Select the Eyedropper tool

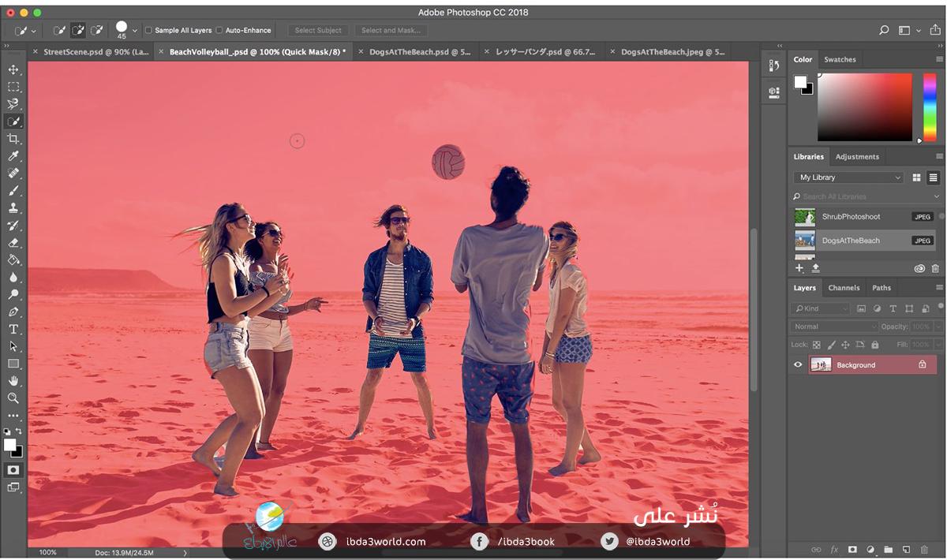coord(13,156)
